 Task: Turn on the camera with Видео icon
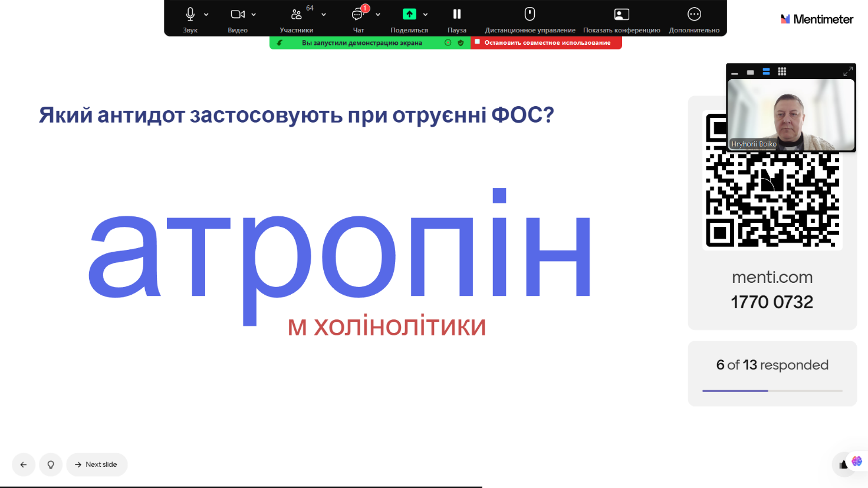point(238,14)
